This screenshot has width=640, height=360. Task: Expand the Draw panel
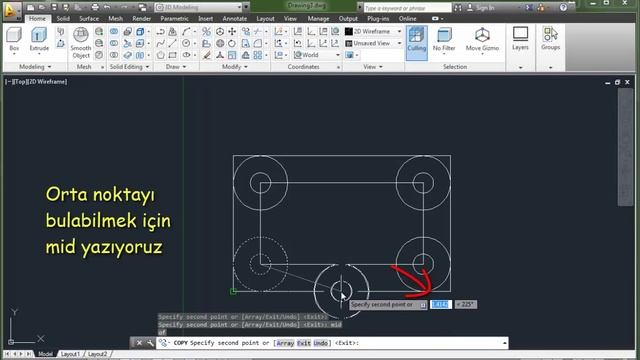point(176,67)
